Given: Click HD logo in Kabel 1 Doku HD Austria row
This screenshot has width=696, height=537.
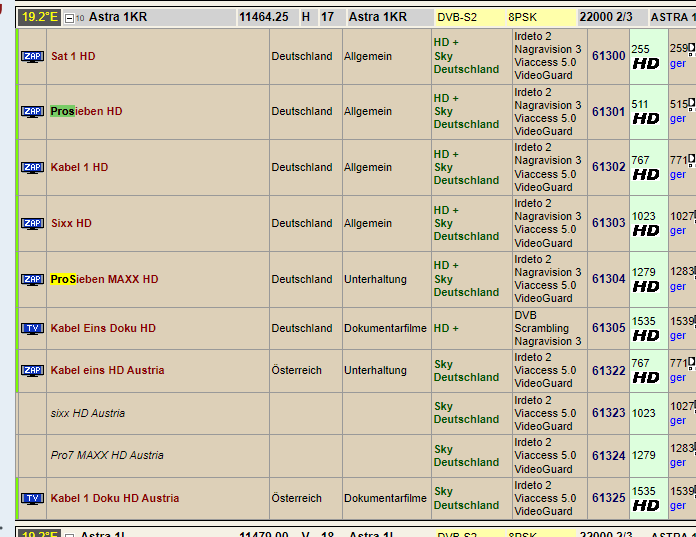Looking at the screenshot, I should [646, 505].
